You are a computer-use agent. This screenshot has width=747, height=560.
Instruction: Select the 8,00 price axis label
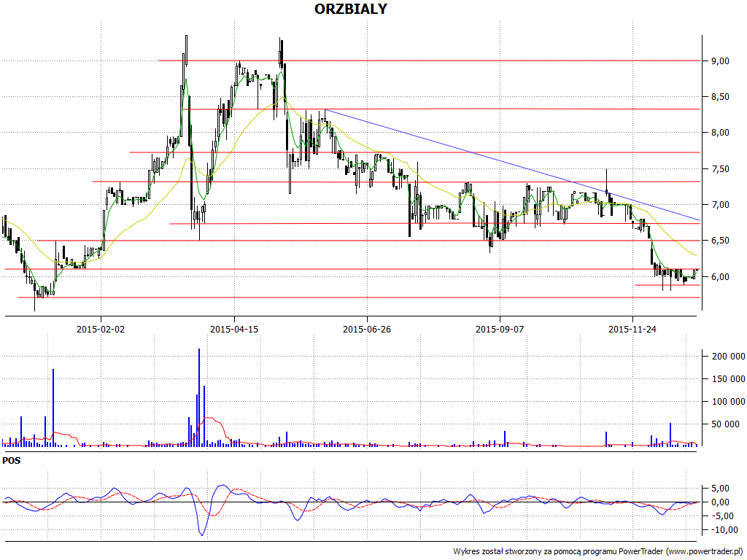720,133
